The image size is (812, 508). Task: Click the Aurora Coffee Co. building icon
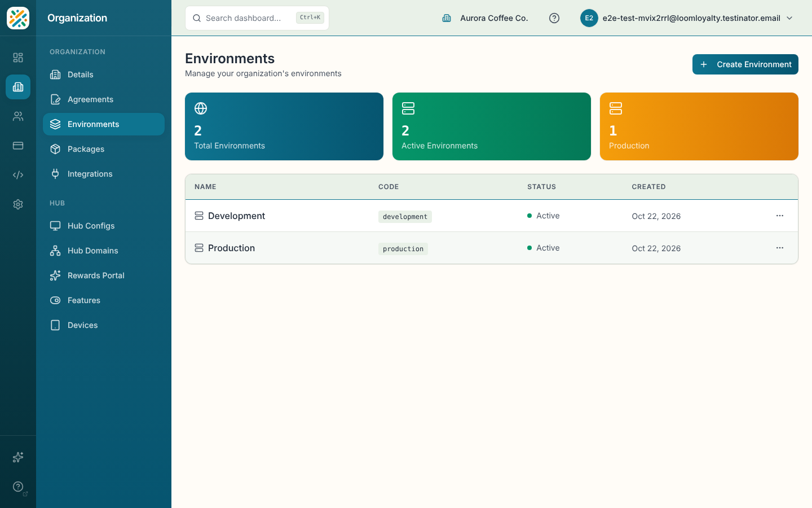click(x=447, y=18)
